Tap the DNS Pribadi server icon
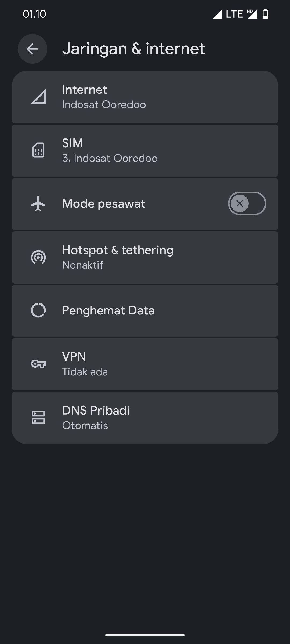Screen dimensions: 290x644 click(38, 418)
